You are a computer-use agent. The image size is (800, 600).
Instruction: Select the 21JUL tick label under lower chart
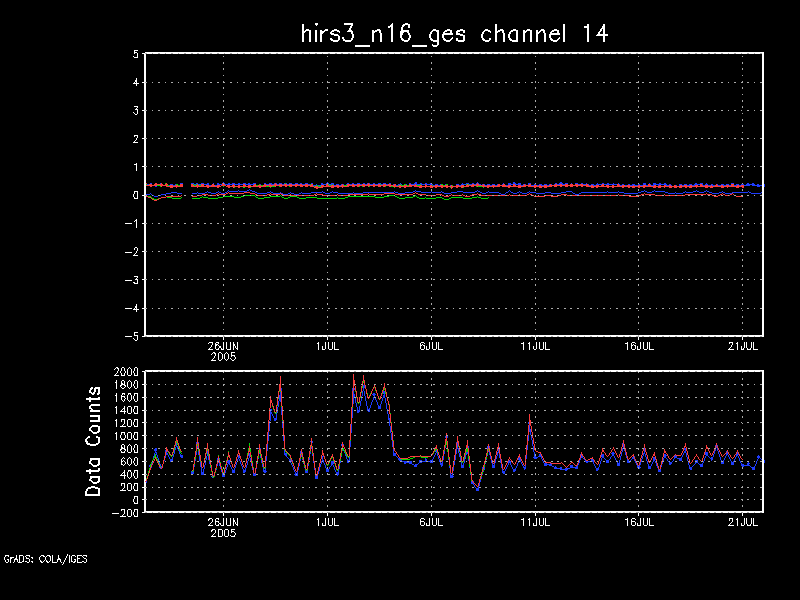[743, 522]
